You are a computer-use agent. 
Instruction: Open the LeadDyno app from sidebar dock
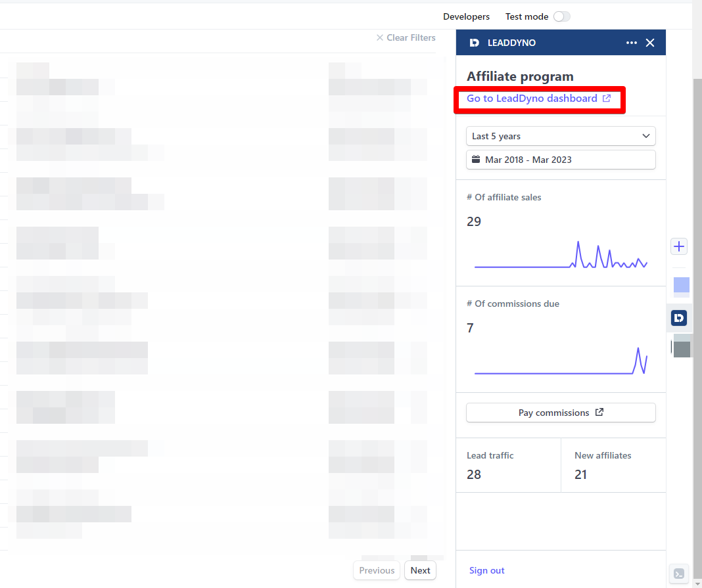(679, 318)
